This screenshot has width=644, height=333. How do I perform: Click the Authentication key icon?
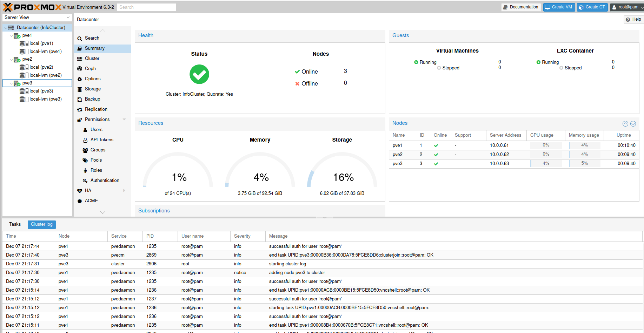coord(85,181)
